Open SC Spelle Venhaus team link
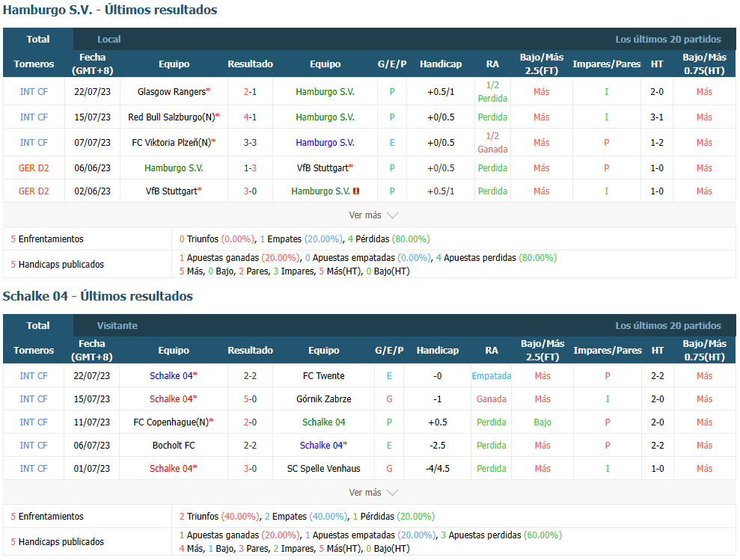This screenshot has height=560, width=740. pyautogui.click(x=324, y=469)
